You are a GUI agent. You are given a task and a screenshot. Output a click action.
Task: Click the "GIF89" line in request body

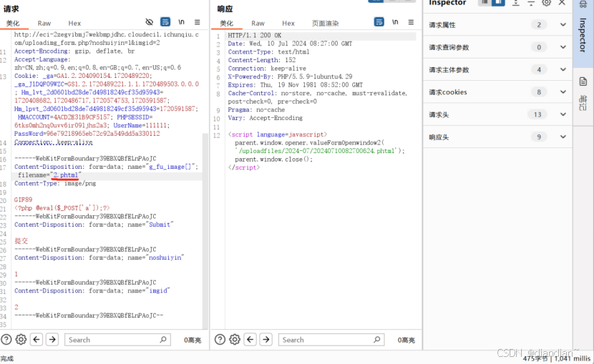(x=24, y=200)
